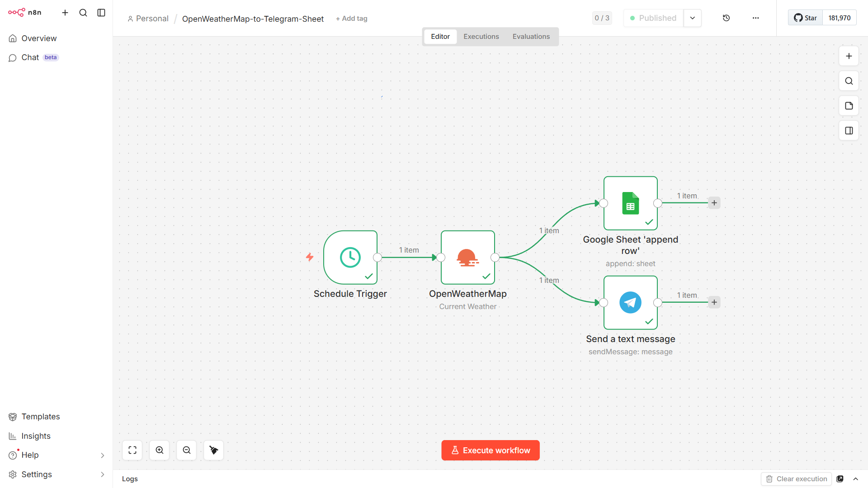
Task: Zoom in on the canvas
Action: coord(160,450)
